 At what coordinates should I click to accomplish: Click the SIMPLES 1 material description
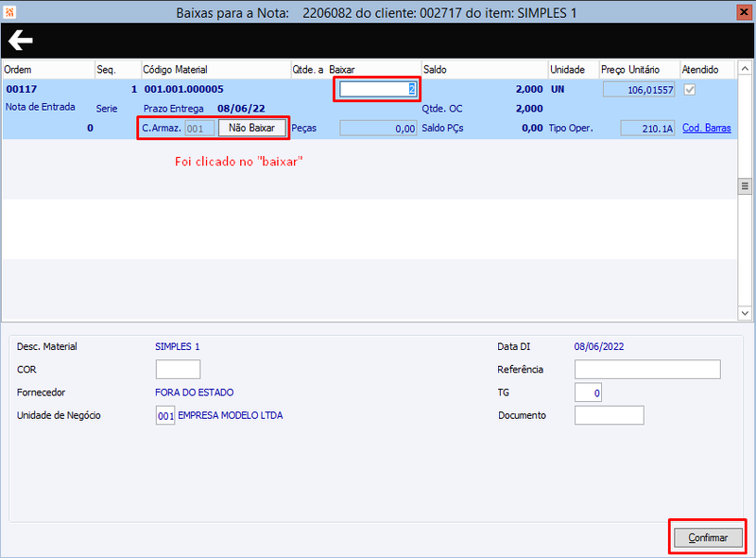point(178,346)
